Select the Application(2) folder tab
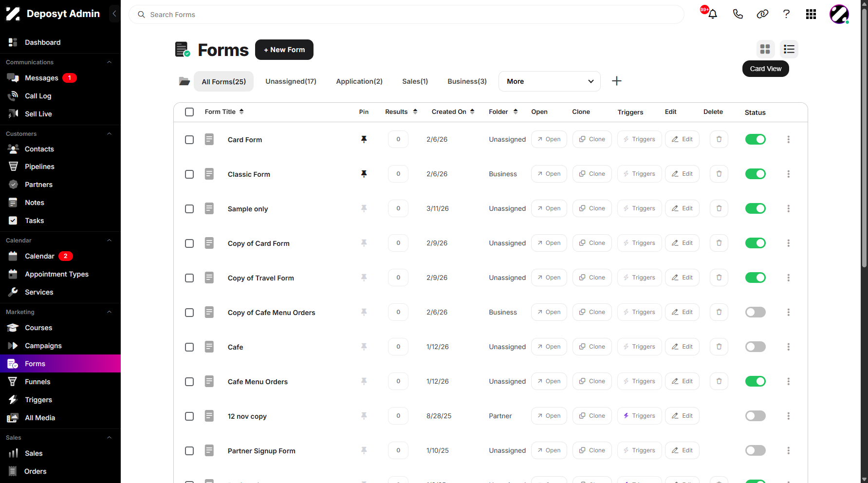 pyautogui.click(x=359, y=81)
